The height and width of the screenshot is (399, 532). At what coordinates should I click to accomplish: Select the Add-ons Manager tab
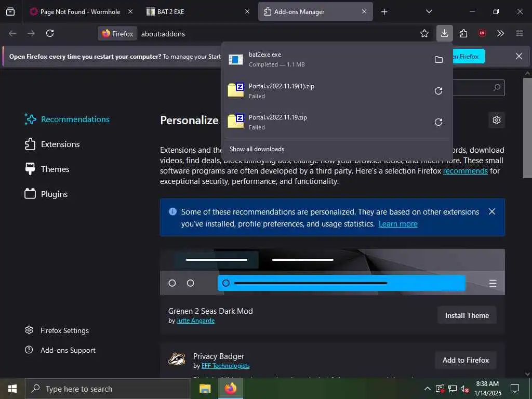(315, 11)
